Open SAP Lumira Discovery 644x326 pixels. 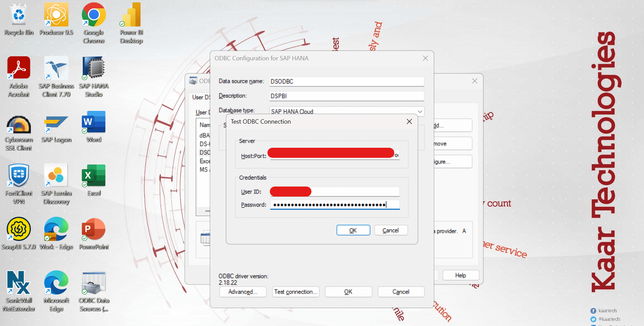[56, 175]
